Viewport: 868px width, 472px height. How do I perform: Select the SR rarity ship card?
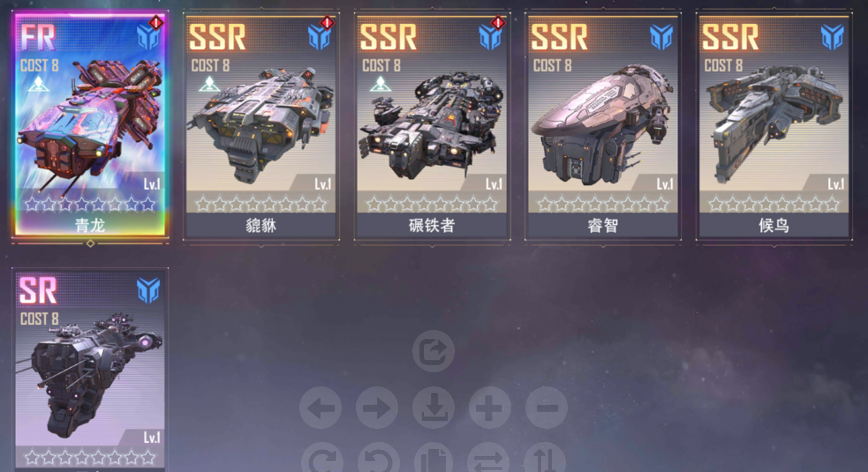(x=90, y=371)
